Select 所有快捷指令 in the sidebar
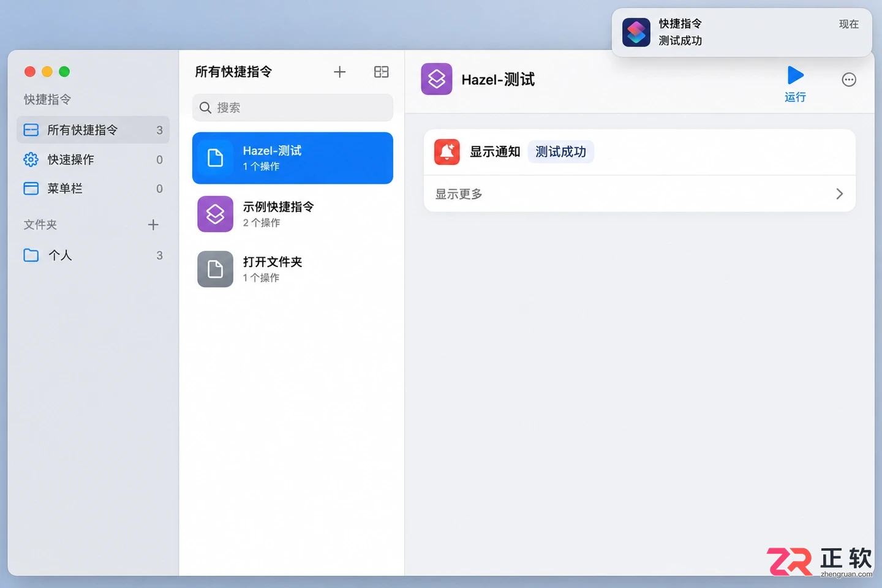Viewport: 882px width, 588px height. [93, 130]
